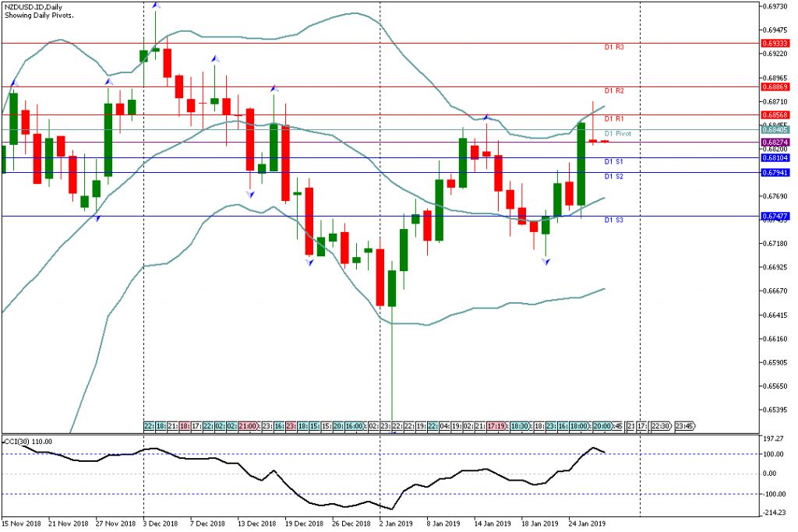798x532 pixels.
Task: Open the 20:00 news event marker
Action: (602, 426)
